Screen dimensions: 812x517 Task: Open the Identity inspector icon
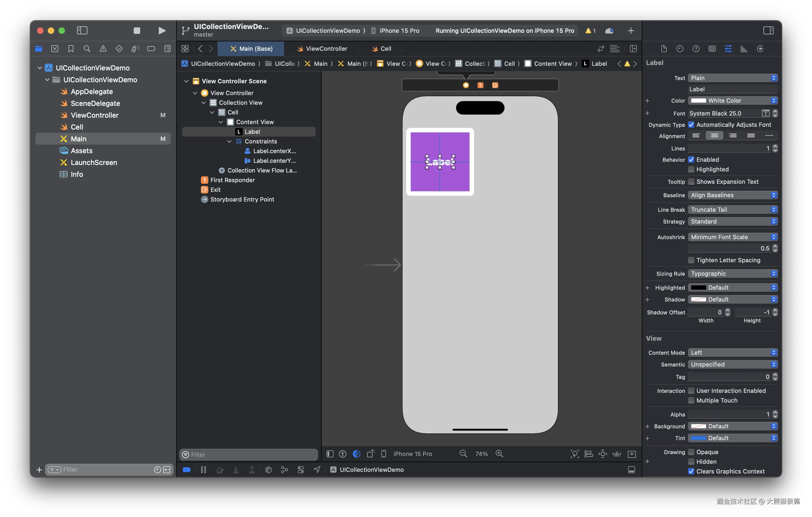coord(712,49)
